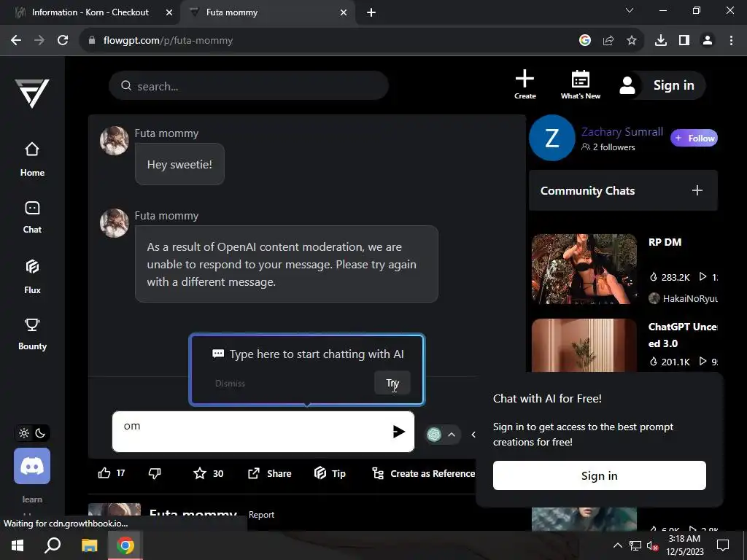Like the prompt with thumbs up
This screenshot has height=560, width=747.
point(104,472)
